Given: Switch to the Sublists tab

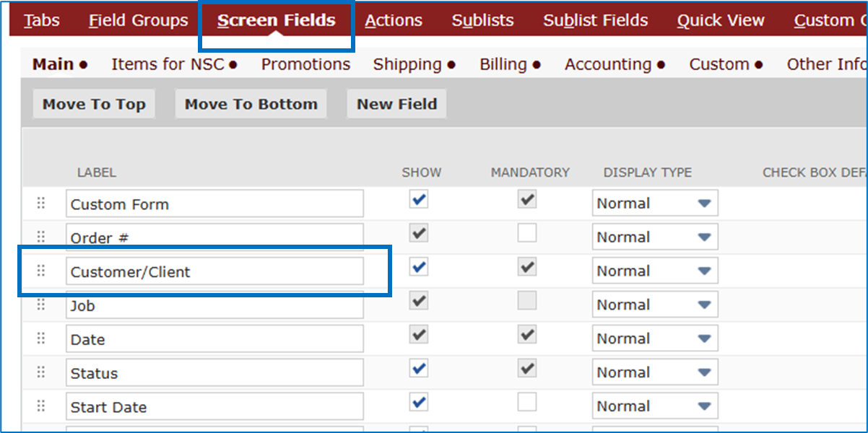Looking at the screenshot, I should [482, 20].
